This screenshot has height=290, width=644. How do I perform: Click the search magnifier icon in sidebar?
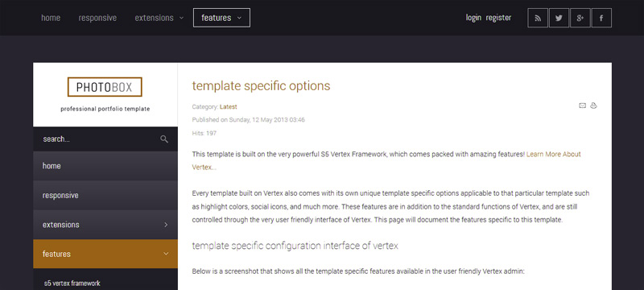[164, 139]
